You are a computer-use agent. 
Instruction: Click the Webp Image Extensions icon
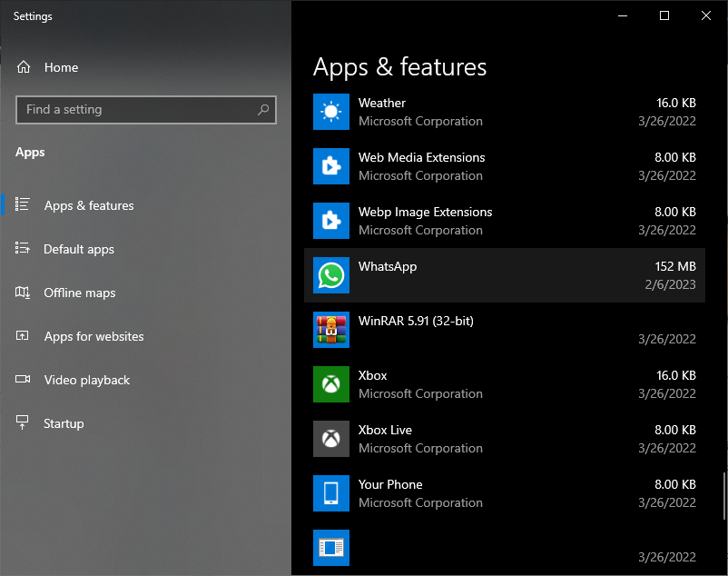click(331, 221)
